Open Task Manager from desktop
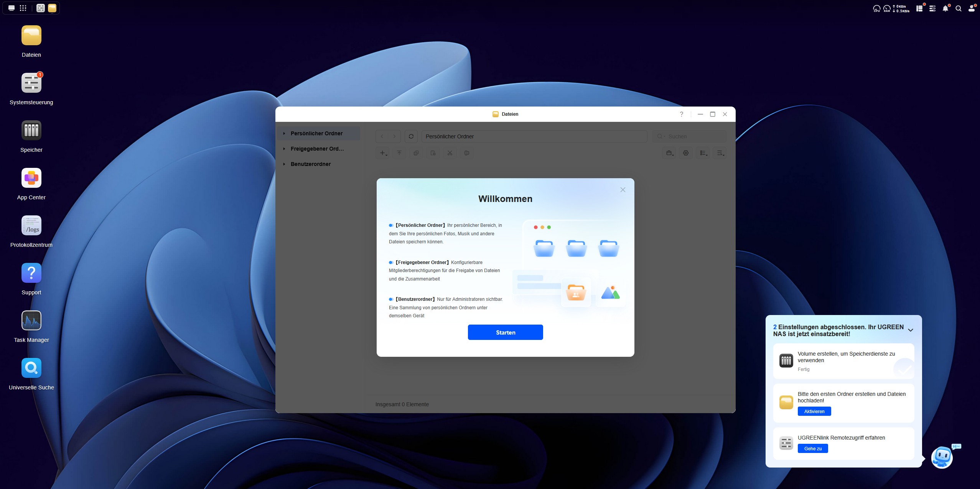The image size is (980, 489). pyautogui.click(x=31, y=321)
